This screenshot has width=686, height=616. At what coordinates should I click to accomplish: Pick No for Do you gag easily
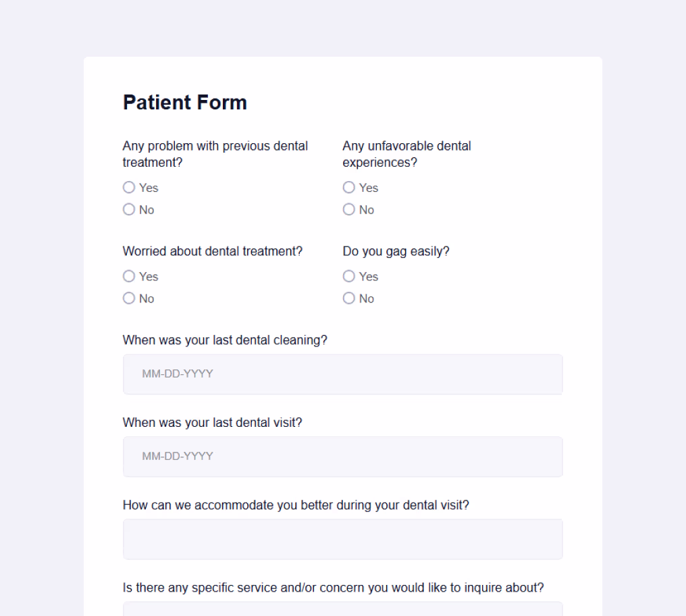click(x=348, y=298)
